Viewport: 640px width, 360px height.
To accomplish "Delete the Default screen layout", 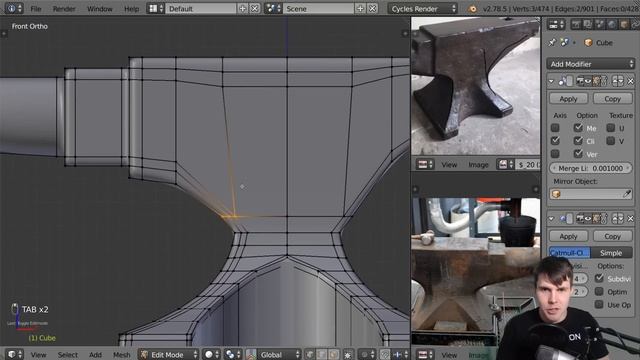I will tap(254, 9).
